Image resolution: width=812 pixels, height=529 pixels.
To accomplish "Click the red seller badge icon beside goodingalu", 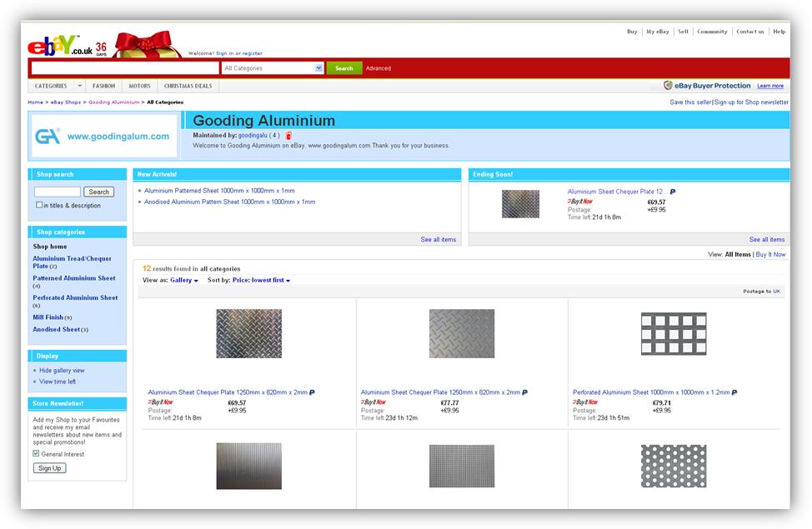I will coord(288,135).
